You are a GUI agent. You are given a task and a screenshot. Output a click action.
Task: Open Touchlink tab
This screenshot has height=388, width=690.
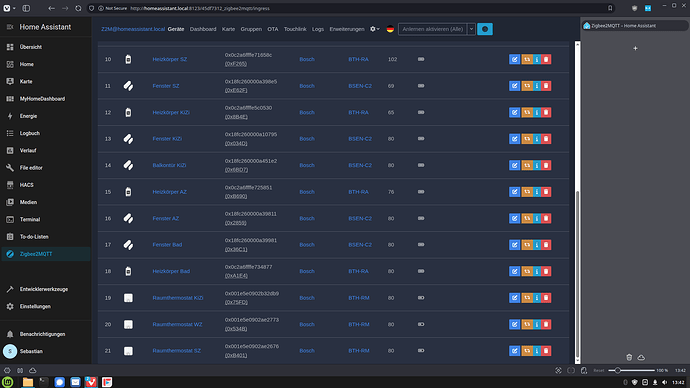295,29
